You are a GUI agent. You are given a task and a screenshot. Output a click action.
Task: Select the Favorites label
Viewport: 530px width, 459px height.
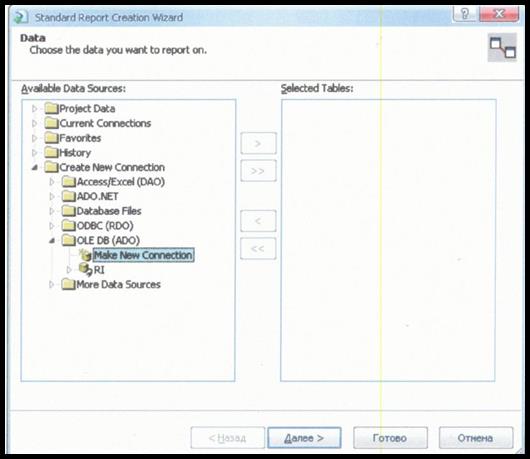(x=80, y=138)
